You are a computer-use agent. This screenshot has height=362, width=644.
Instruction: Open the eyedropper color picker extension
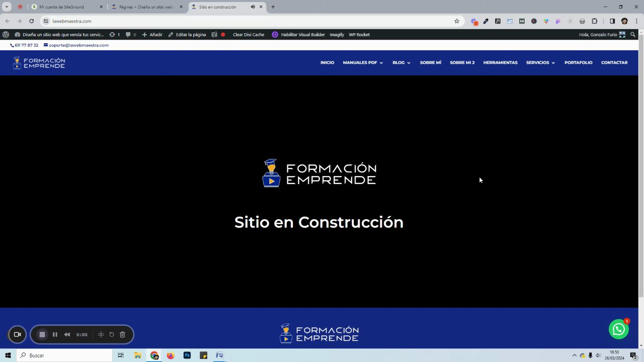[x=486, y=21]
